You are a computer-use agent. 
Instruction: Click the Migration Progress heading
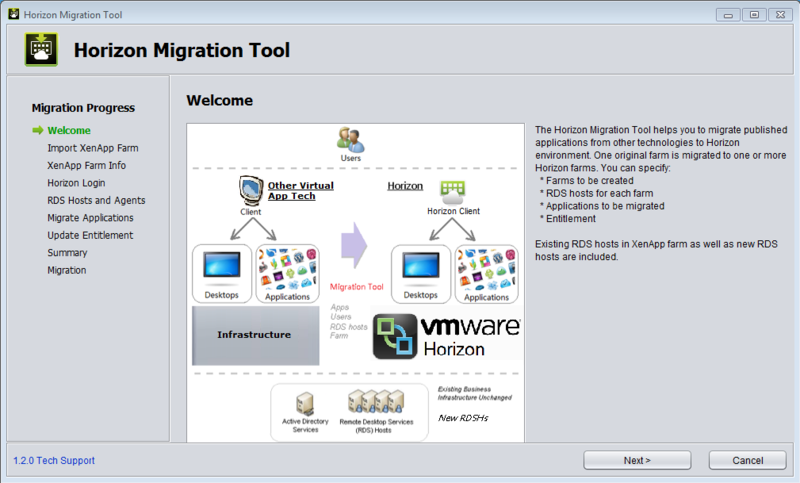tap(83, 108)
